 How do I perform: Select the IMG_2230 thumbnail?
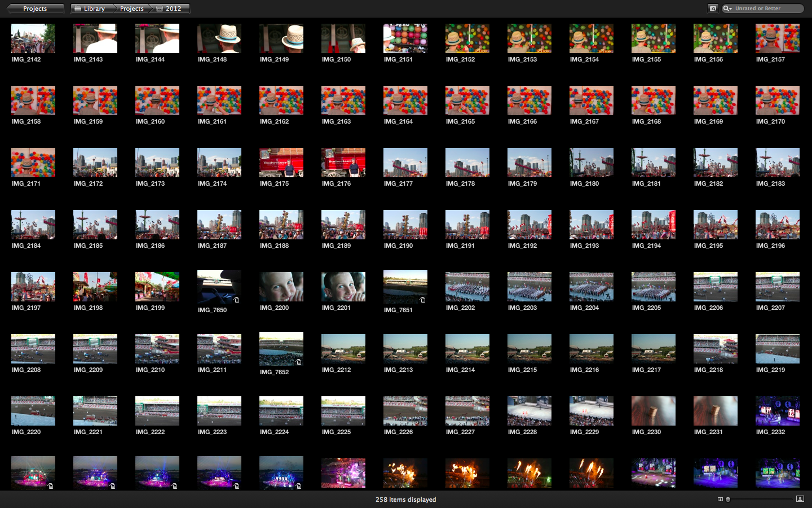click(x=654, y=411)
